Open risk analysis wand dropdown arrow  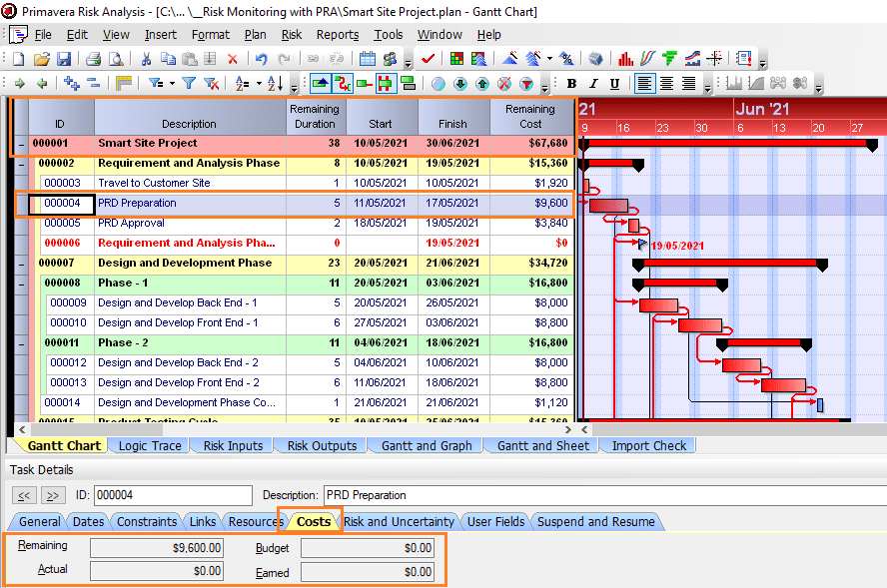coord(549,59)
